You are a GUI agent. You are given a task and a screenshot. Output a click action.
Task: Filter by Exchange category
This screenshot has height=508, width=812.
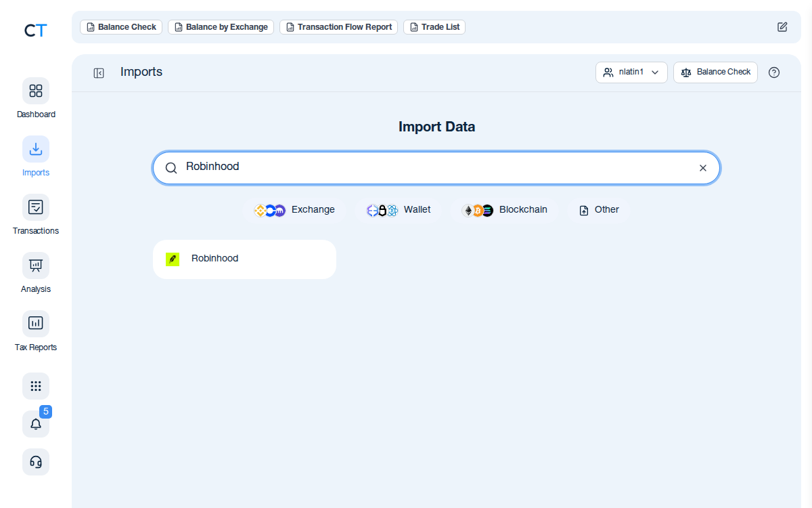click(294, 210)
